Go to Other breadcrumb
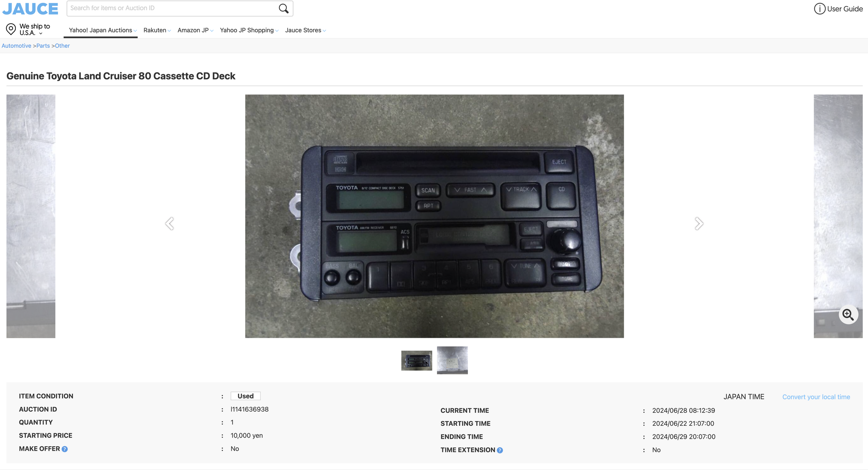The height and width of the screenshot is (470, 868). pos(62,46)
